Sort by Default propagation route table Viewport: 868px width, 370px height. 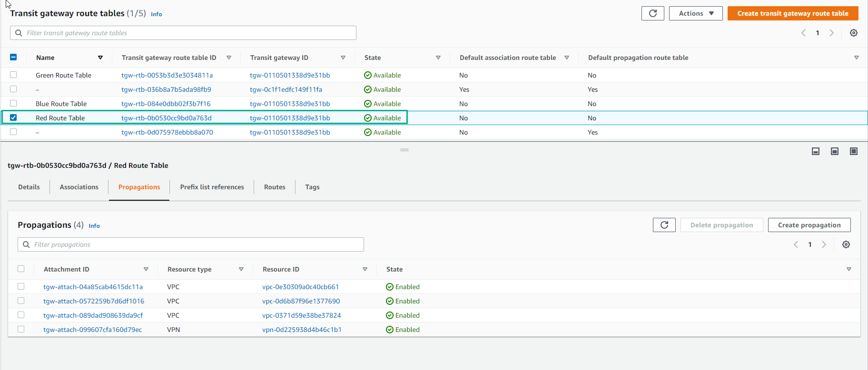click(857, 58)
